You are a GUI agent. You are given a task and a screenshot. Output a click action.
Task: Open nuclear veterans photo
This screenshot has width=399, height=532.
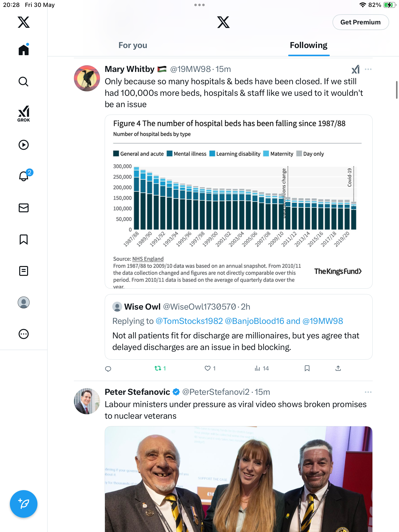coord(238,479)
